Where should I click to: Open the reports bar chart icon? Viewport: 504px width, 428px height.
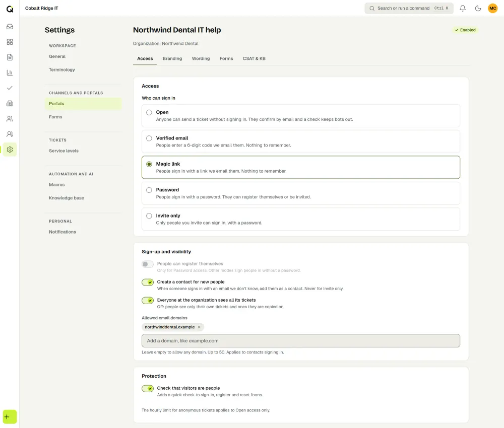pos(10,73)
